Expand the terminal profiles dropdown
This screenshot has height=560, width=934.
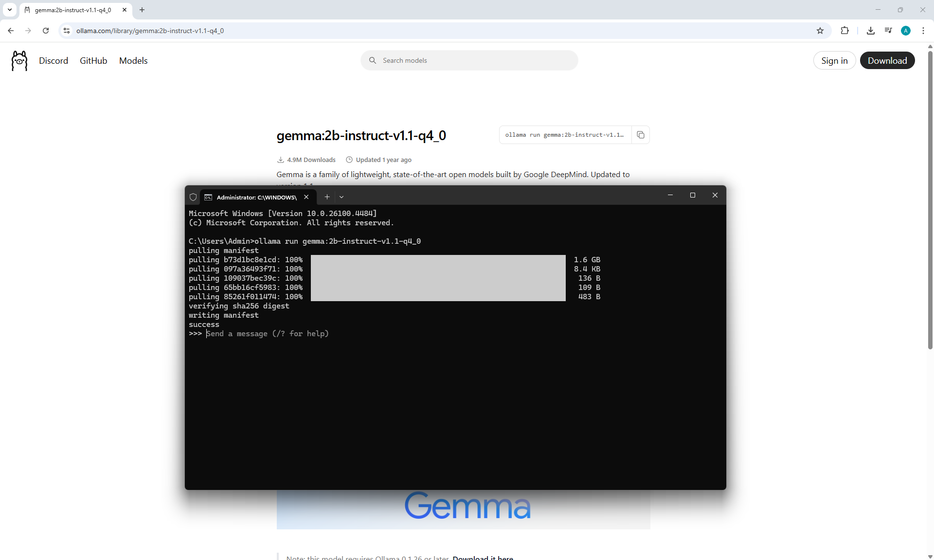pyautogui.click(x=341, y=197)
